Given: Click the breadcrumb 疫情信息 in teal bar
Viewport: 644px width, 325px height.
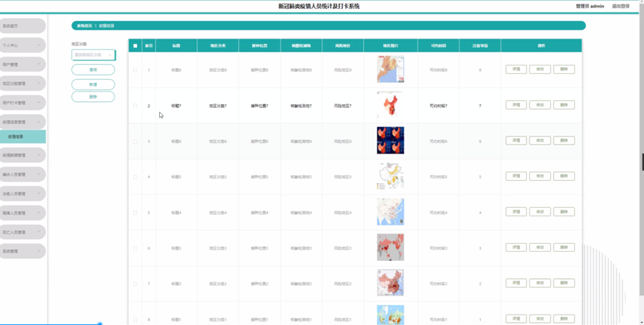Looking at the screenshot, I should click(x=106, y=26).
